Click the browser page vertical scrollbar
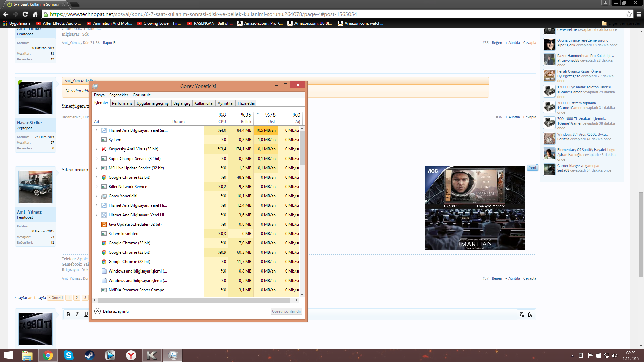Screen dimensions: 644x362 click(x=641, y=235)
